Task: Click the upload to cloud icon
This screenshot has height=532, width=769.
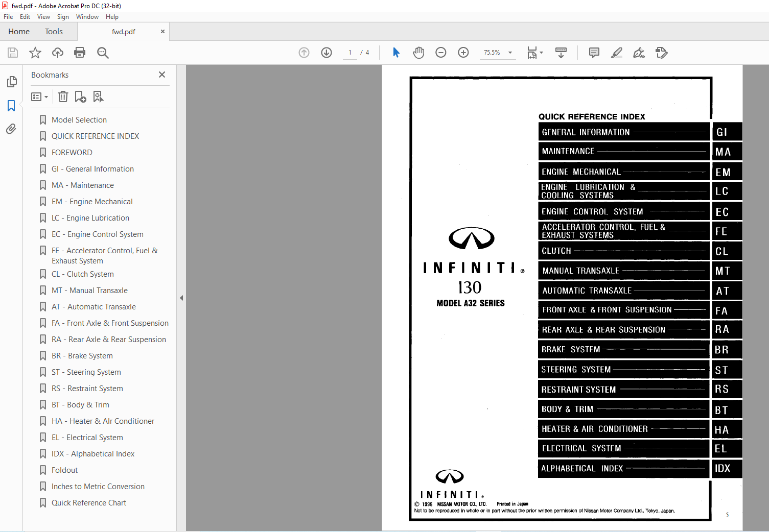Action: click(x=58, y=53)
